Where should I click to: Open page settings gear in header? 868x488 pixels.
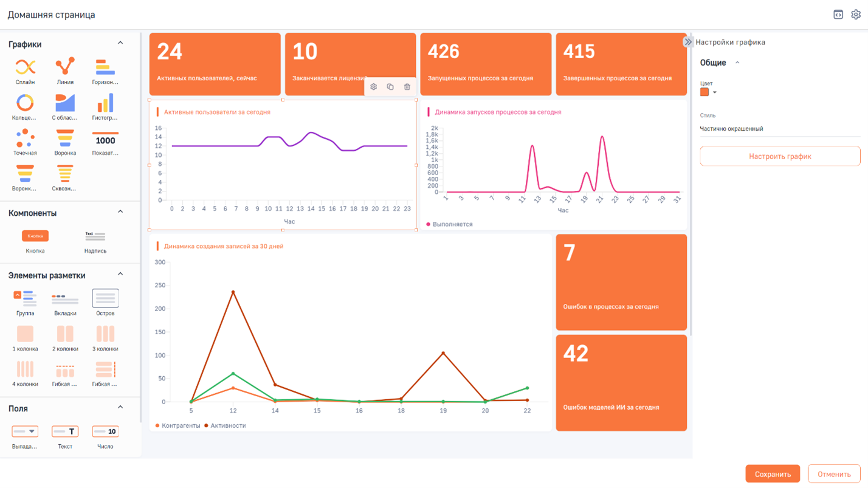856,15
